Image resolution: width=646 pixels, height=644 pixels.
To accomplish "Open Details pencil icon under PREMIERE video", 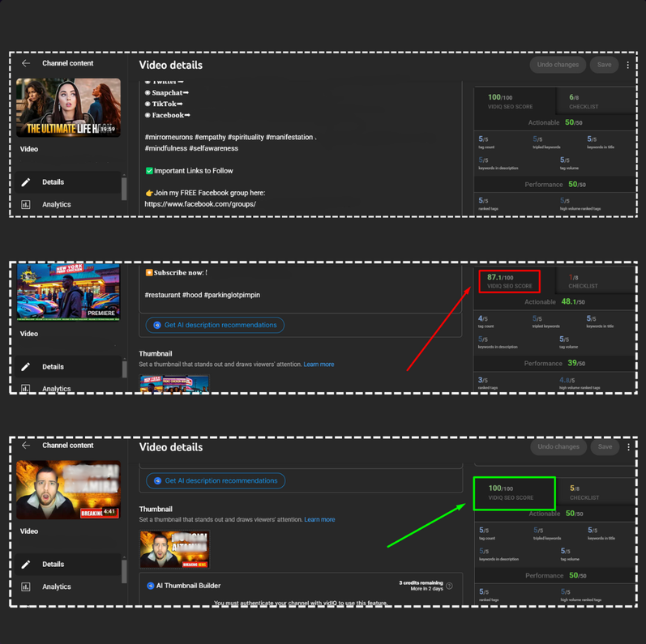I will (x=26, y=366).
